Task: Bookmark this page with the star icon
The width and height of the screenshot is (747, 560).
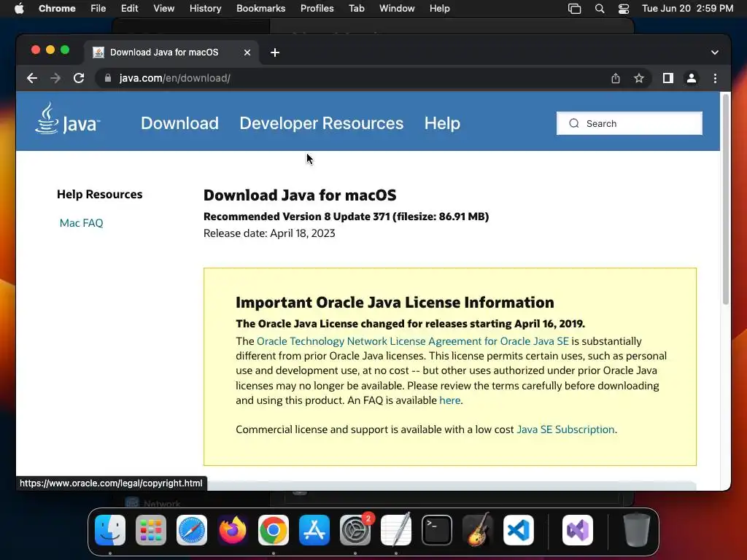Action: (x=639, y=78)
